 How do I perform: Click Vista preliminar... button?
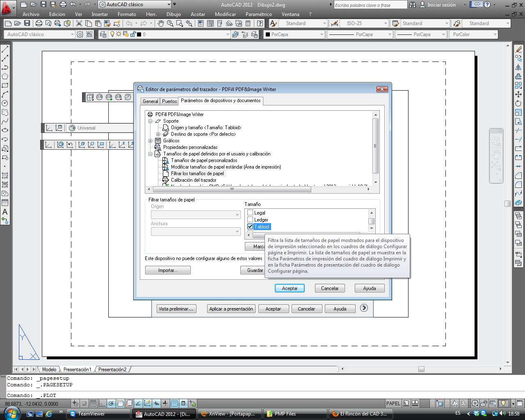click(x=176, y=309)
